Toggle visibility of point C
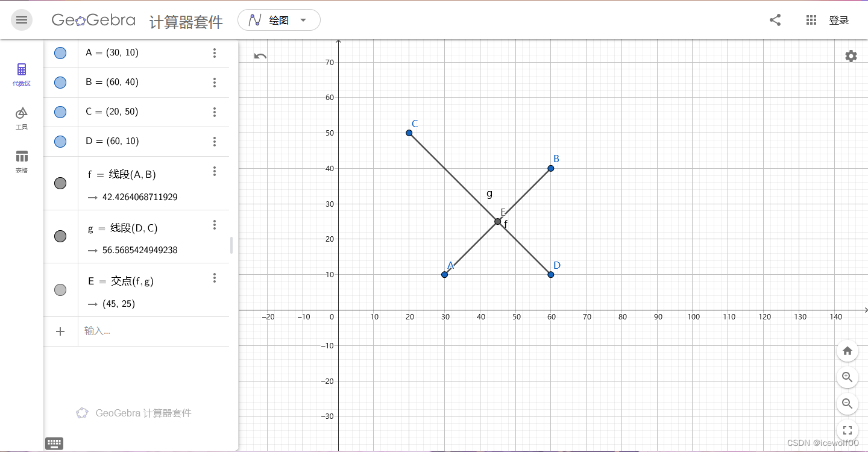Viewport: 868px width, 452px height. click(x=60, y=112)
